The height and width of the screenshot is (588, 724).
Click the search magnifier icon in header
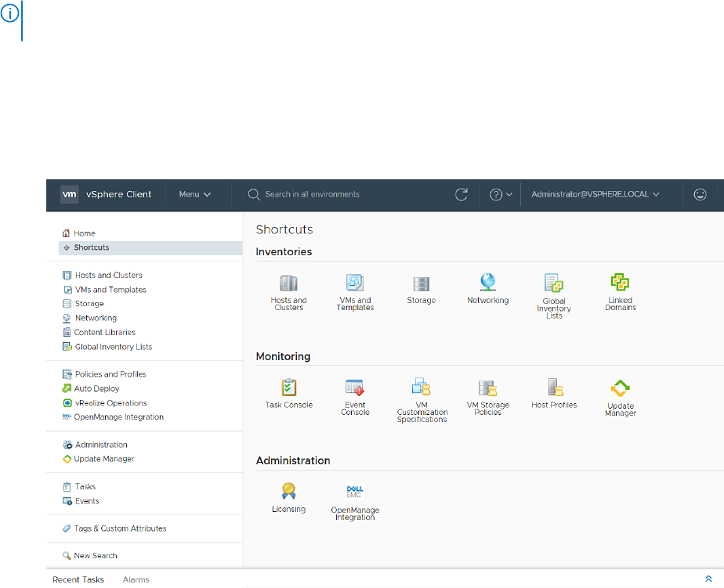(254, 194)
